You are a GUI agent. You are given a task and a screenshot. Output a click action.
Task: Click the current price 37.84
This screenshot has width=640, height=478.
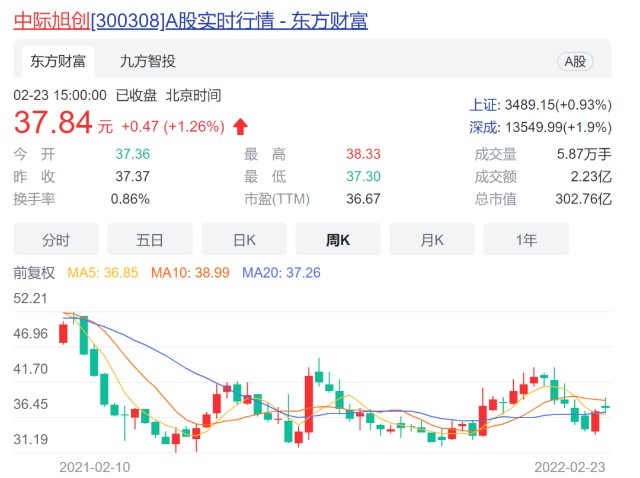click(53, 122)
